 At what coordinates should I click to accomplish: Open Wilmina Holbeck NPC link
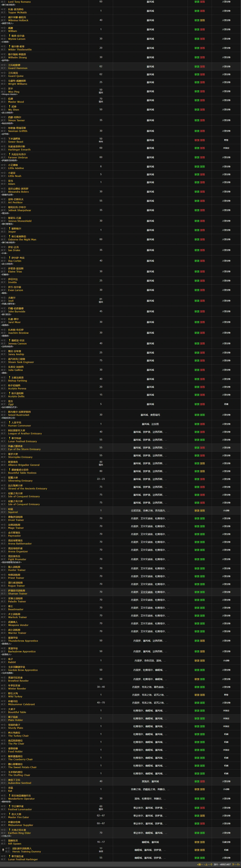point(18,20)
